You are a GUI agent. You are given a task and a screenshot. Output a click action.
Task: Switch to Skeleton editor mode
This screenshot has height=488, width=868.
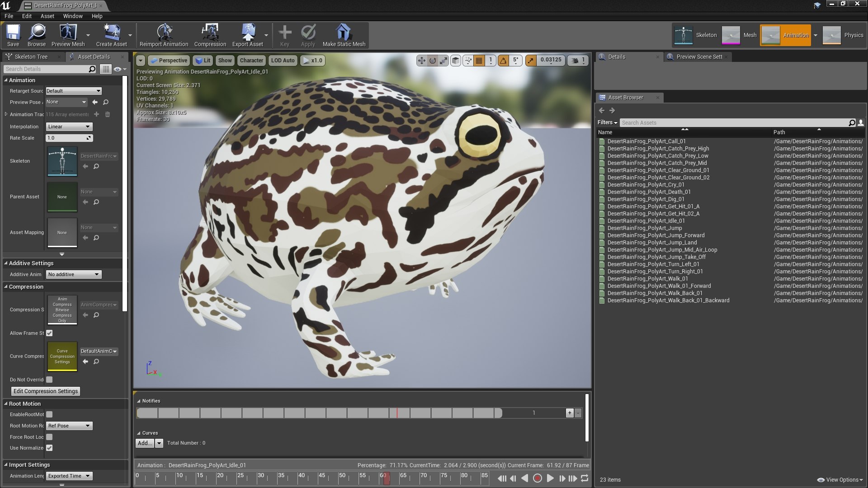coord(695,35)
